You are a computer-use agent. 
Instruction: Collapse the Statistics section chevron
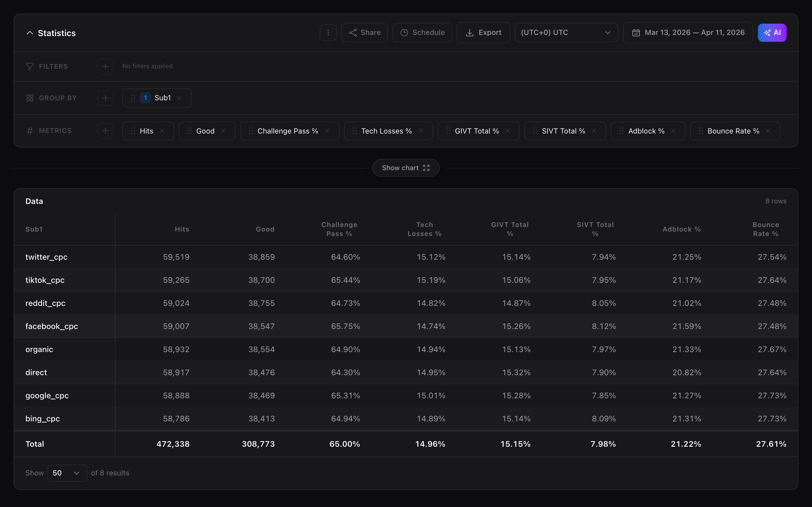point(30,32)
